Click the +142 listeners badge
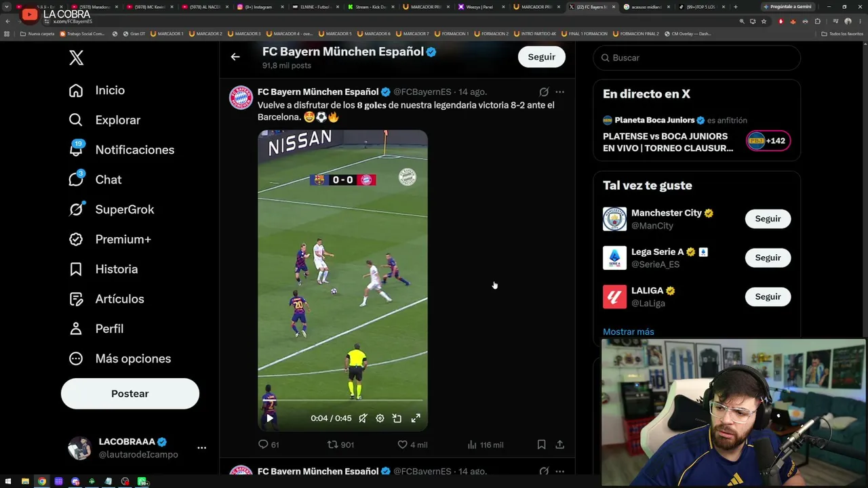This screenshot has width=868, height=488. click(x=768, y=141)
